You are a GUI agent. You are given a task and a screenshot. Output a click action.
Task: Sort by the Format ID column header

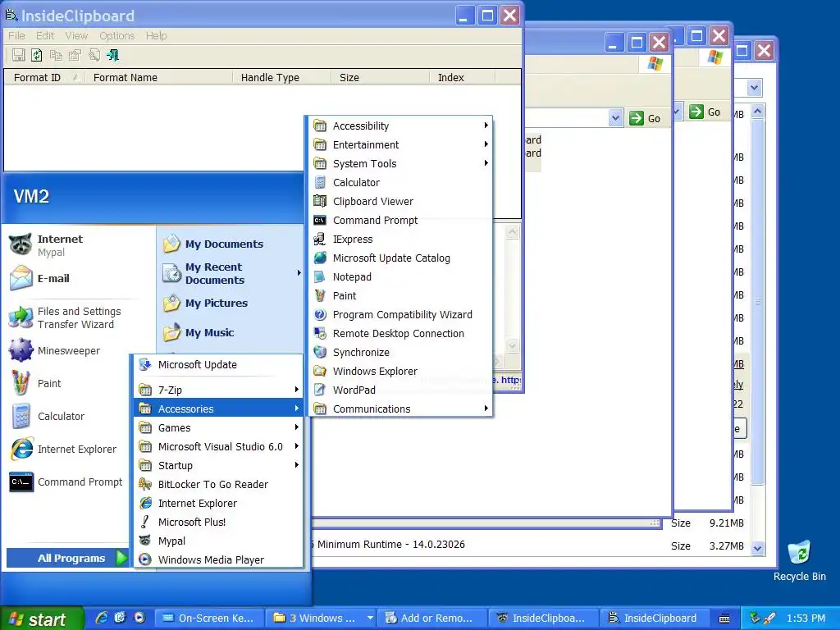coord(45,78)
